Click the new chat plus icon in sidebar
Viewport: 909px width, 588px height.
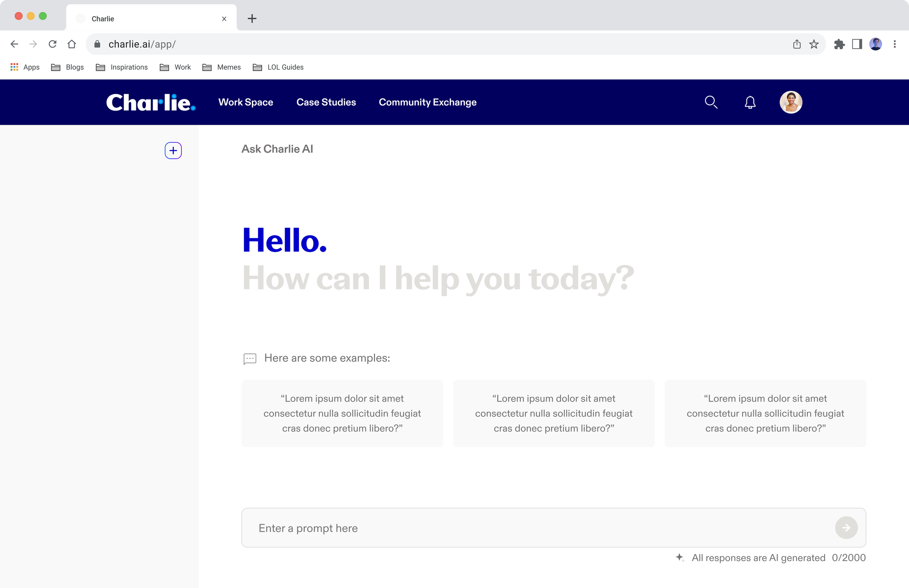click(173, 151)
